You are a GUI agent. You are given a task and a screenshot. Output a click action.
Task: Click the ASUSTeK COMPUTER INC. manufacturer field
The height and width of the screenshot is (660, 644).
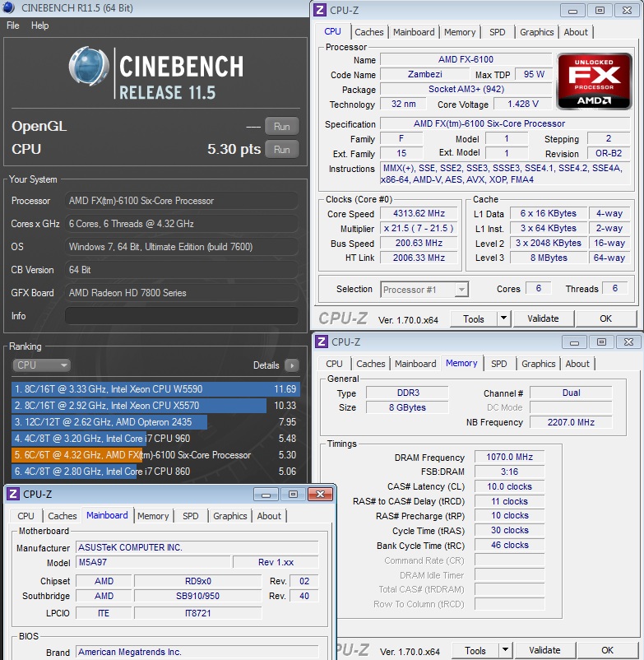pyautogui.click(x=197, y=547)
